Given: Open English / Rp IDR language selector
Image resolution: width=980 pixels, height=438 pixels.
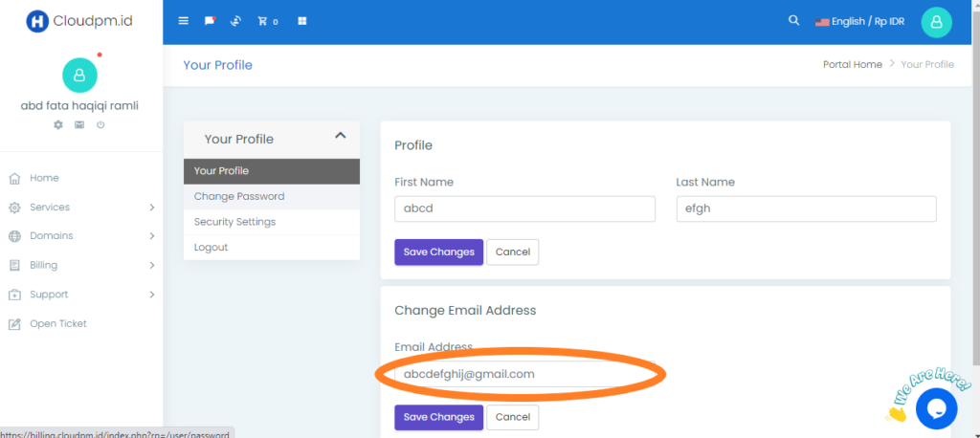Looking at the screenshot, I should 860,22.
